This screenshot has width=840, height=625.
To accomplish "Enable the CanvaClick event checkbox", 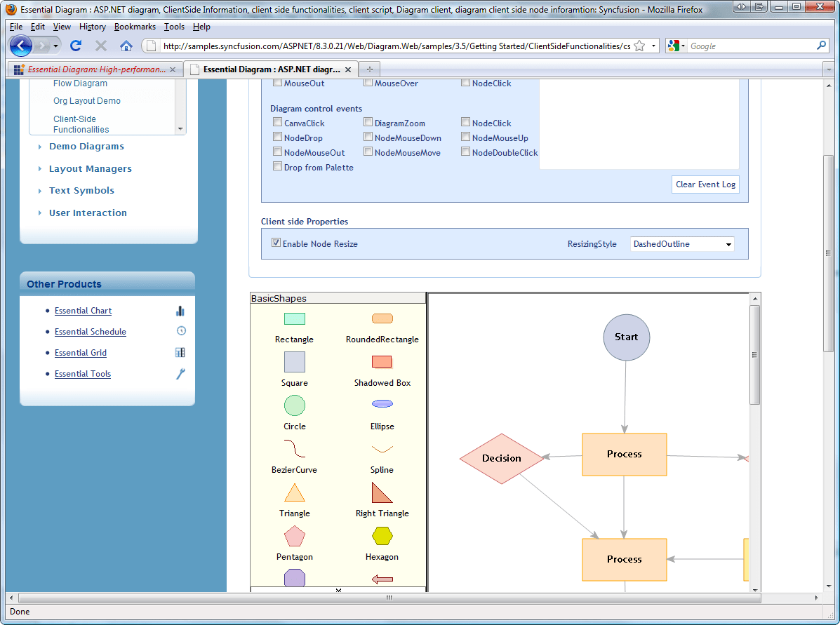I will point(277,122).
